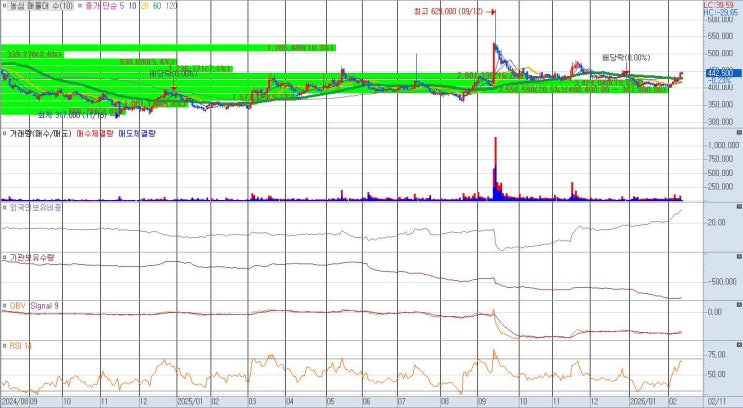Click the blue 매도체결량 legend label
The width and height of the screenshot is (743, 408).
136,134
